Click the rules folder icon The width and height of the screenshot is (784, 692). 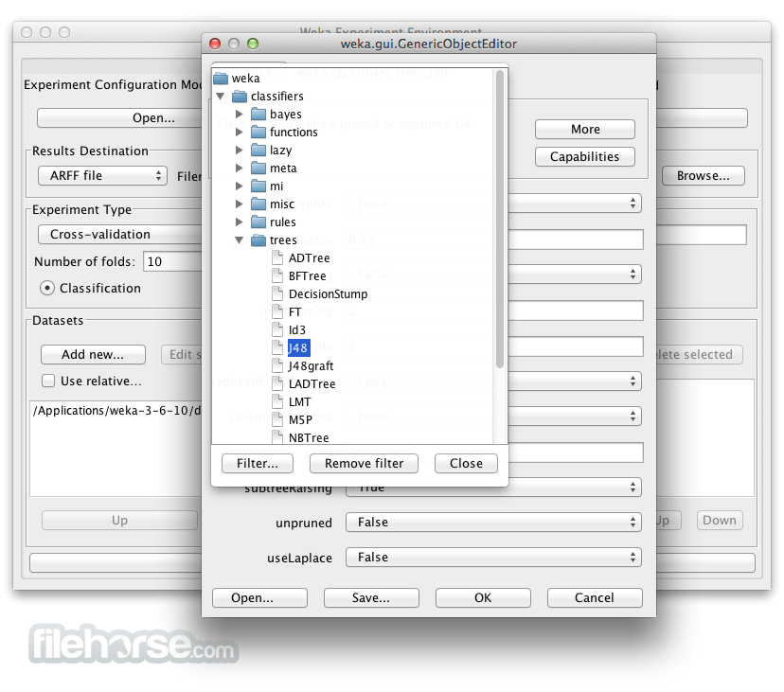(258, 222)
